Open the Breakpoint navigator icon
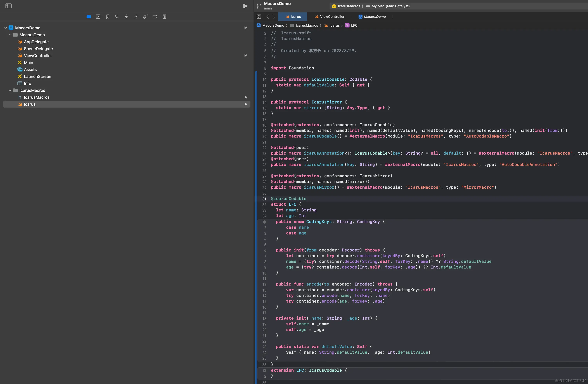The image size is (588, 384). (155, 17)
